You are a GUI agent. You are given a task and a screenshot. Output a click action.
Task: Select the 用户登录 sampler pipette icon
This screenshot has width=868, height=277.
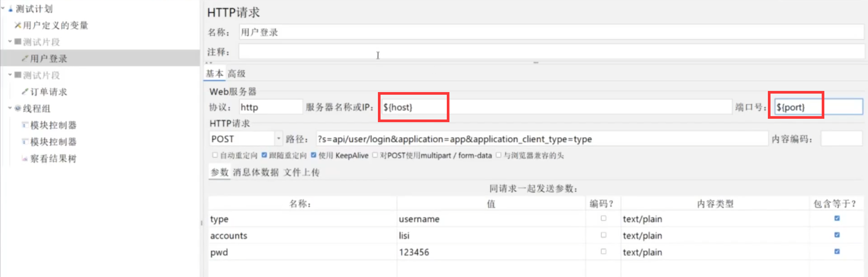25,58
